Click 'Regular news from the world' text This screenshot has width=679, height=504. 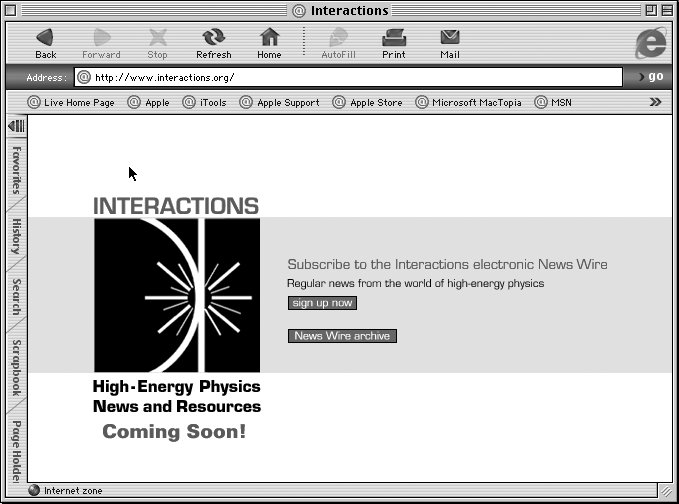pos(415,284)
